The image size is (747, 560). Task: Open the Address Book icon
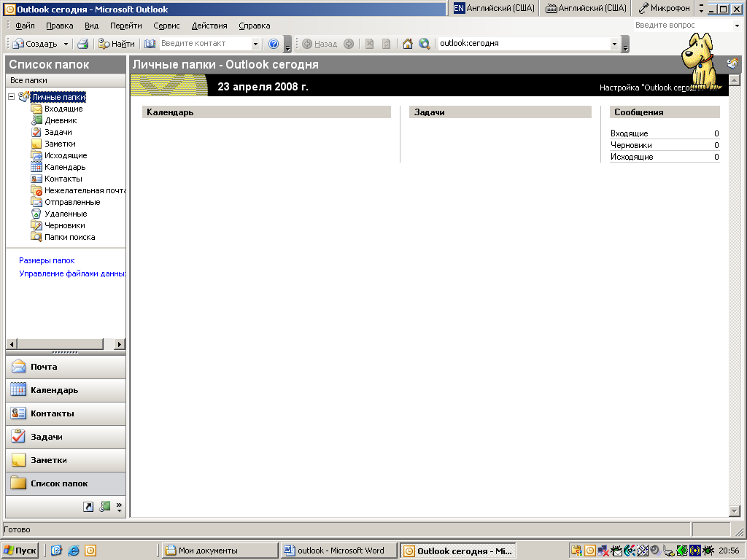pyautogui.click(x=150, y=44)
